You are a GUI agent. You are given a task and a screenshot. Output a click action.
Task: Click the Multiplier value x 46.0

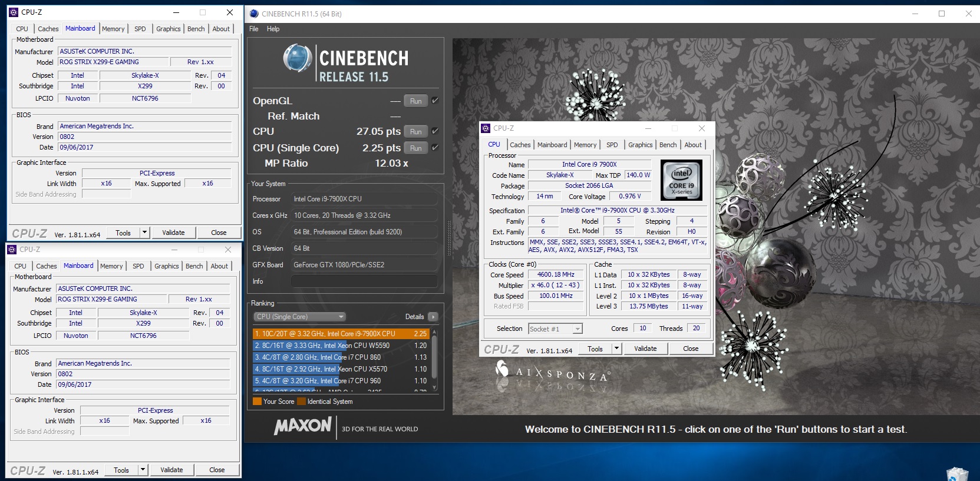556,285
